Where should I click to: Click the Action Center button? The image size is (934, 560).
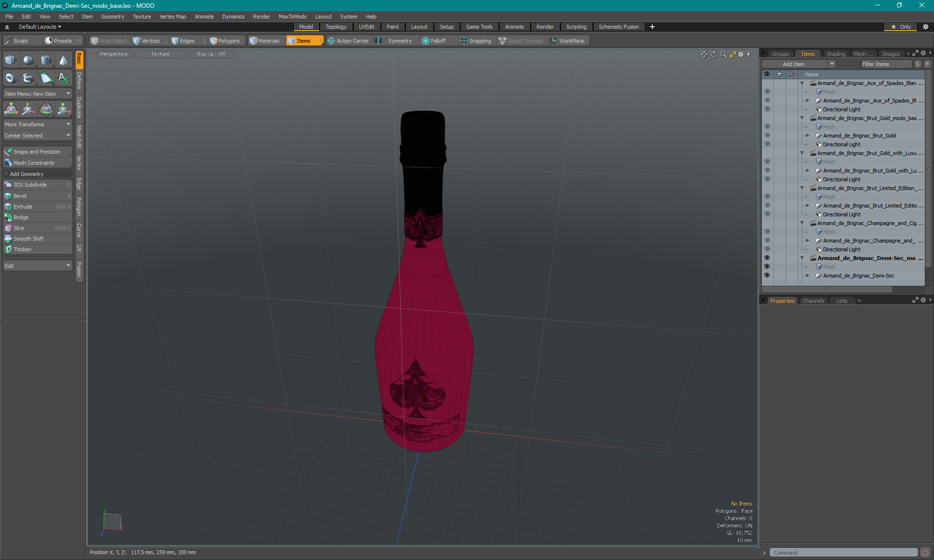tap(348, 41)
